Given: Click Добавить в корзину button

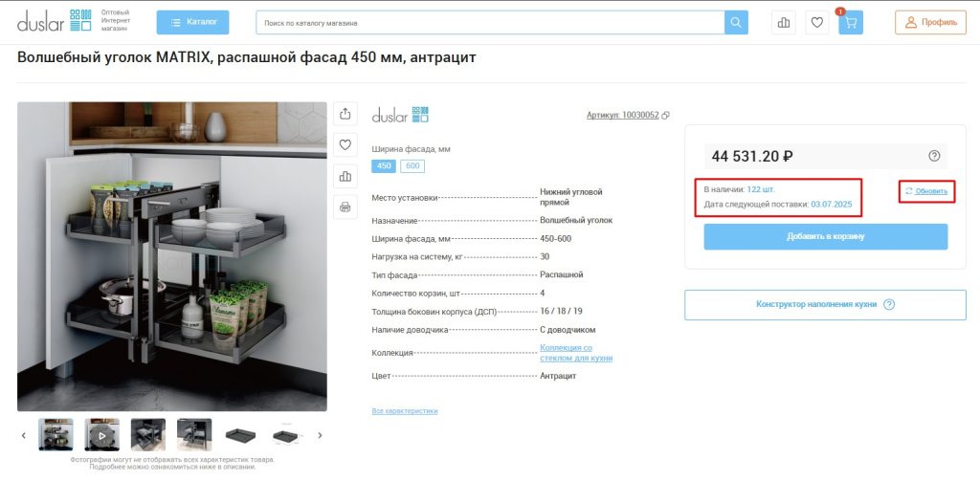Looking at the screenshot, I should point(826,236).
